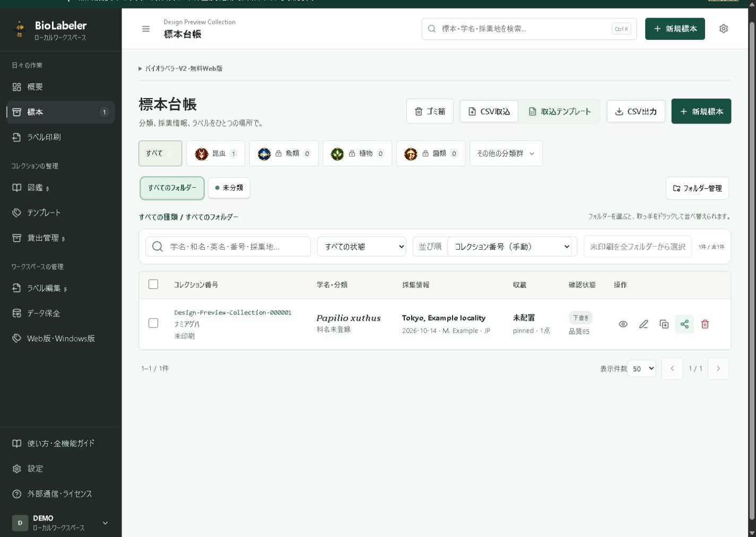Expand the DEMO workspace switcher
Screen dimensions: 756x537
[x=60, y=523]
